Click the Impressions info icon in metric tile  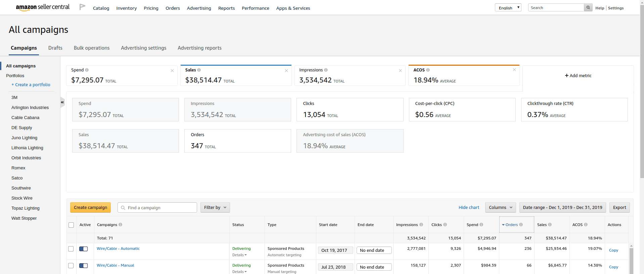click(x=326, y=70)
